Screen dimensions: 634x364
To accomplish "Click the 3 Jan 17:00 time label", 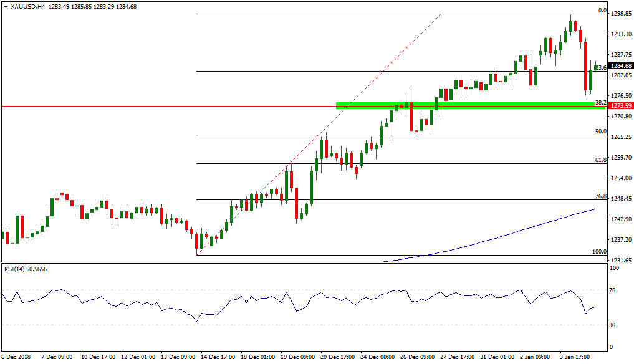I will click(576, 357).
